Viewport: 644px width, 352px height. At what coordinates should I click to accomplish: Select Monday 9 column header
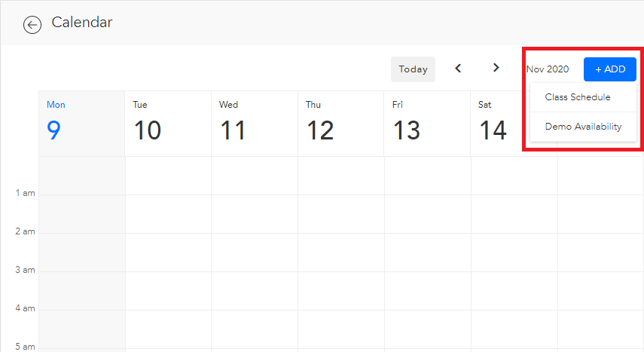[x=82, y=124]
